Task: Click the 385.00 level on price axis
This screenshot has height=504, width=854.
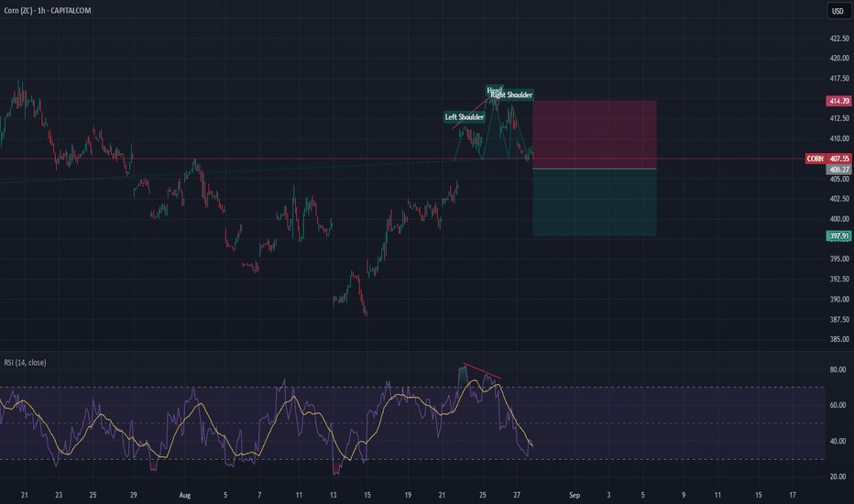Action: [x=838, y=340]
